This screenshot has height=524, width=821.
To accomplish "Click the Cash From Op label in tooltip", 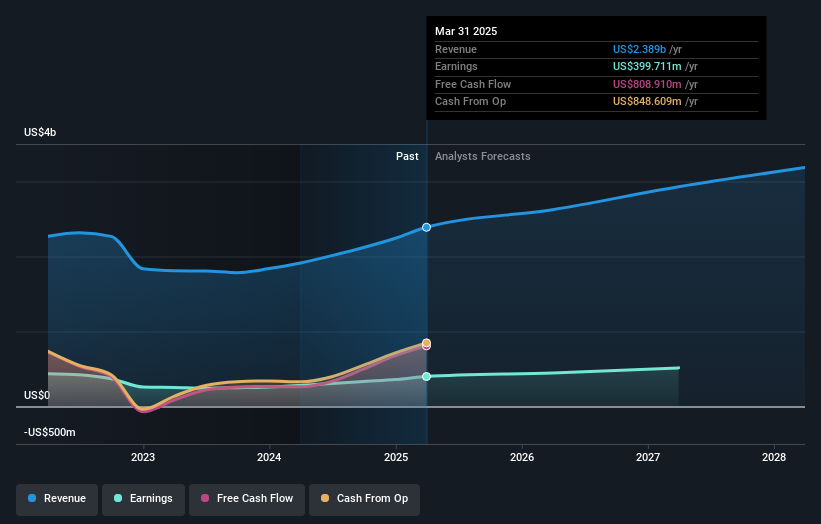I will pos(470,102).
